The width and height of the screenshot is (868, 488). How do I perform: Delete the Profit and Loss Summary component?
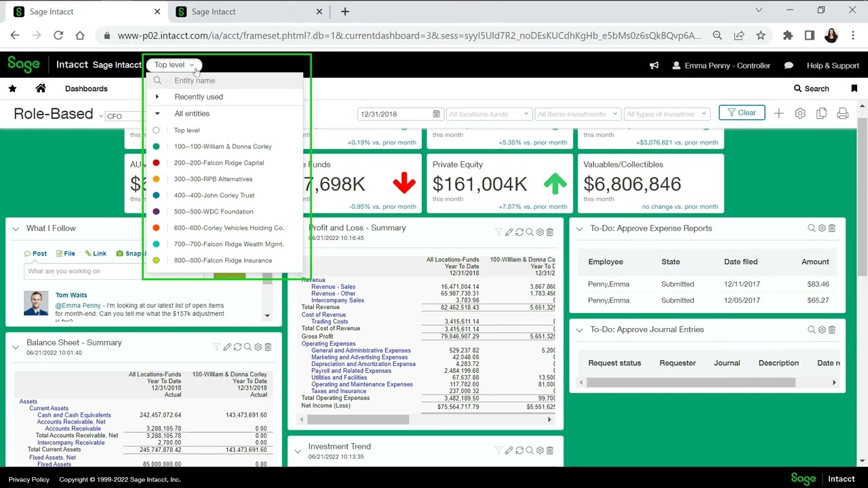(550, 232)
